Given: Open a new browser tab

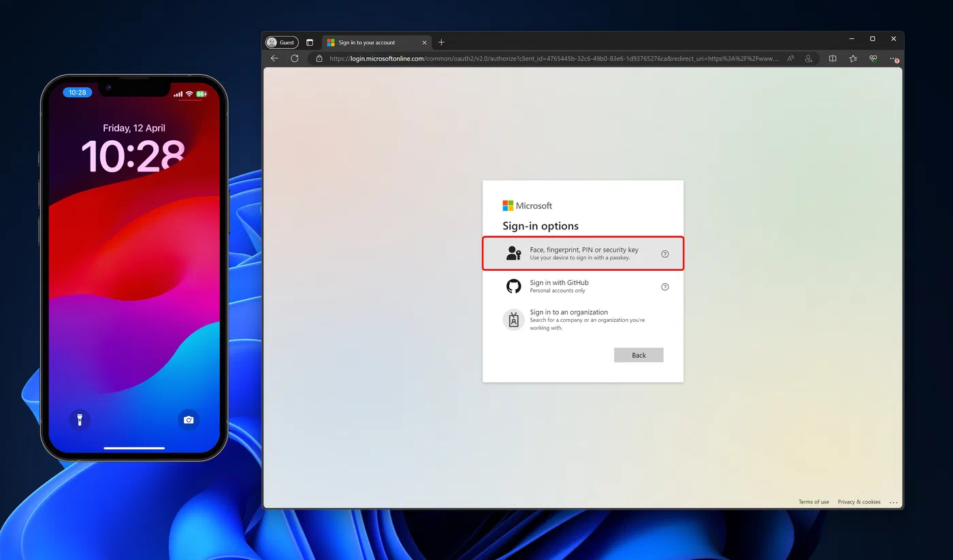Looking at the screenshot, I should coord(441,42).
